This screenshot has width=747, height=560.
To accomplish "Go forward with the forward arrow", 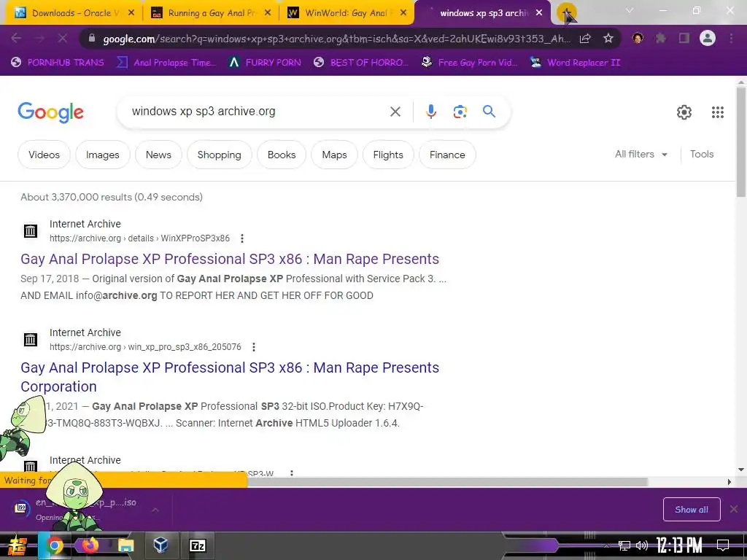I will [x=39, y=39].
